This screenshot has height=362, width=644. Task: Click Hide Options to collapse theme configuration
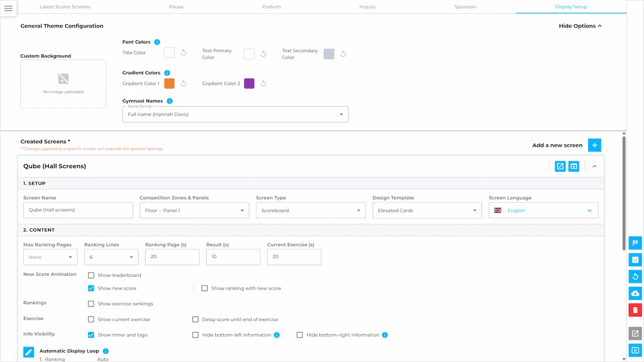[x=580, y=26]
